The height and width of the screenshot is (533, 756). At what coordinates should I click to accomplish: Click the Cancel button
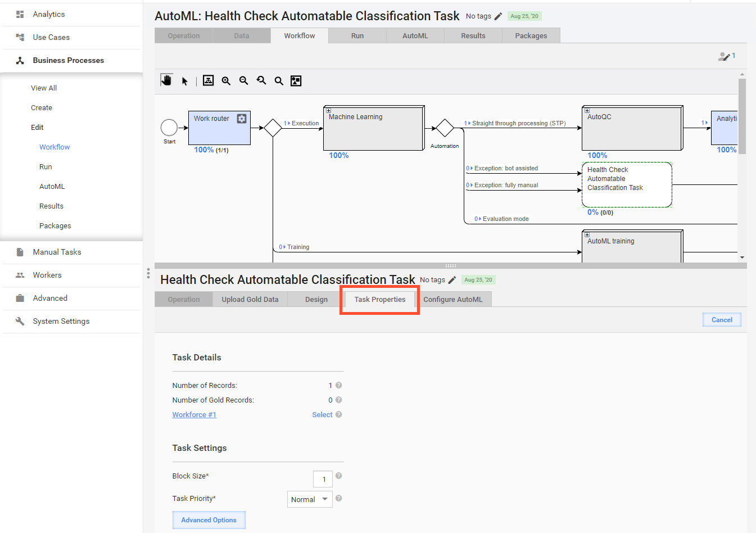pos(722,320)
